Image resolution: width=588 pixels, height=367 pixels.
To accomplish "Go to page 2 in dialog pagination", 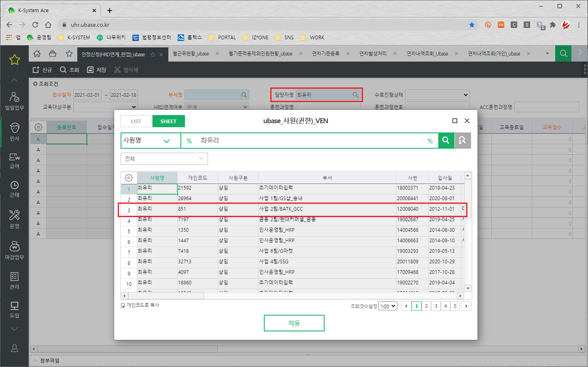I will tap(426, 306).
